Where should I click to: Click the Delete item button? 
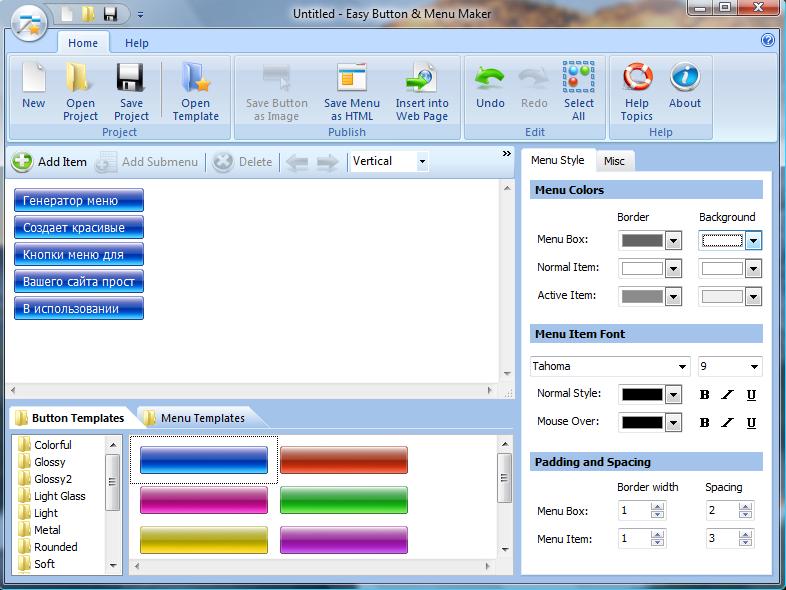tap(243, 162)
